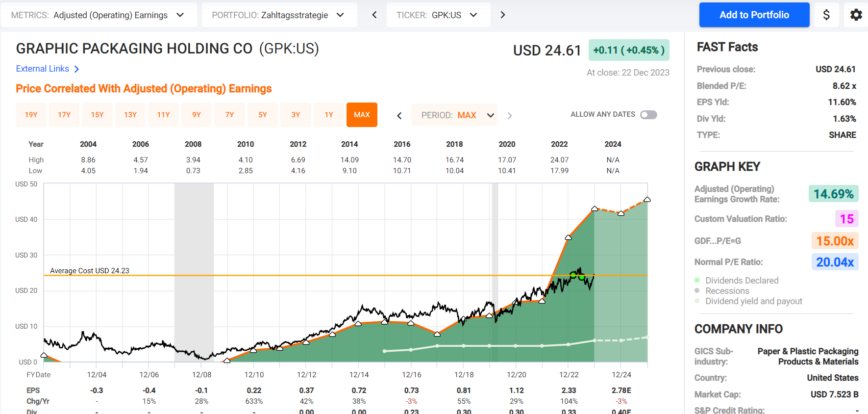This screenshot has width=868, height=414.
Task: Go to next ticker with right arrow
Action: [x=502, y=15]
